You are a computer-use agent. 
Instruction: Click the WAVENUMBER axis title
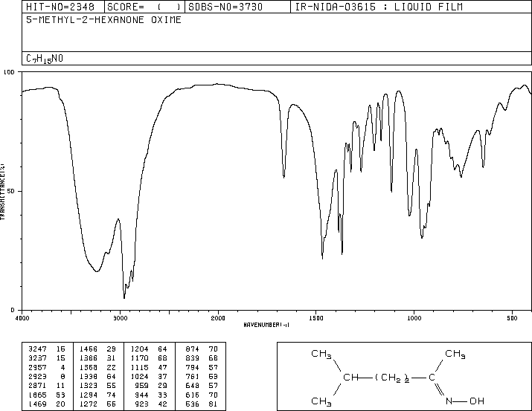266,325
